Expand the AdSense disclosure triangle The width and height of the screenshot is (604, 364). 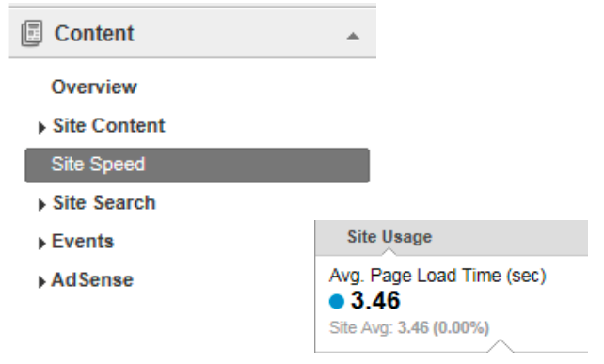(42, 282)
